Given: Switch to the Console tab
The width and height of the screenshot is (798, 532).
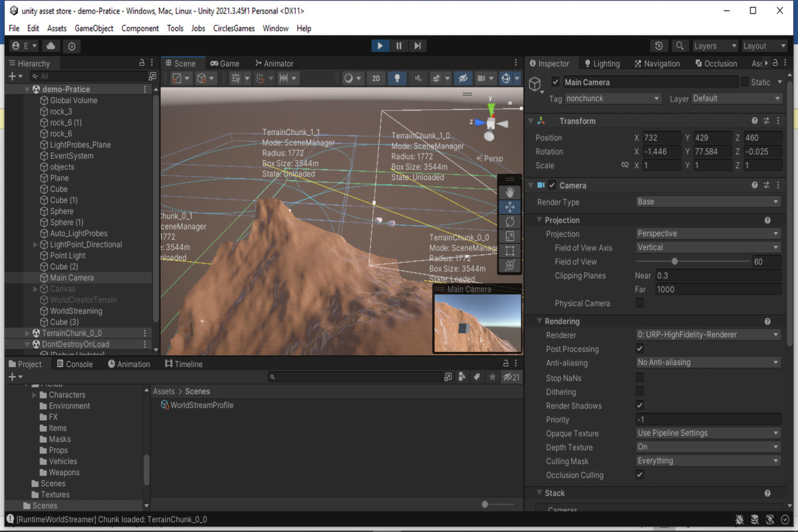Looking at the screenshot, I should pyautogui.click(x=74, y=364).
